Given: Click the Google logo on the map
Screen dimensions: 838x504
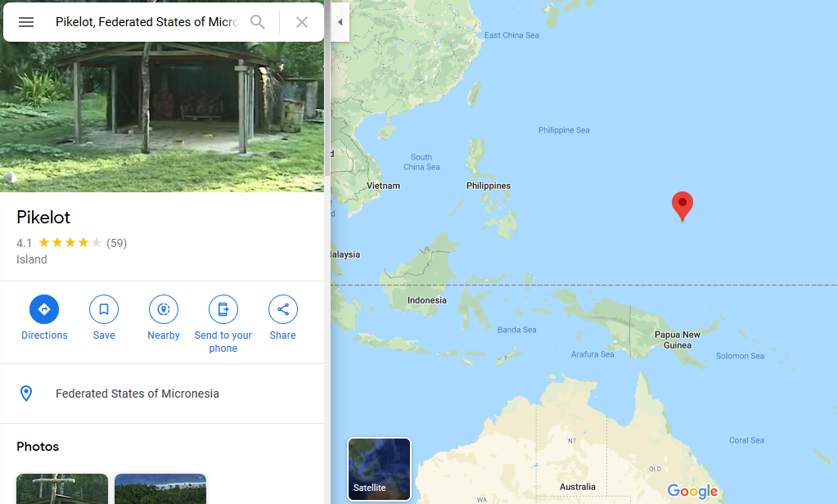Looking at the screenshot, I should pyautogui.click(x=692, y=491).
